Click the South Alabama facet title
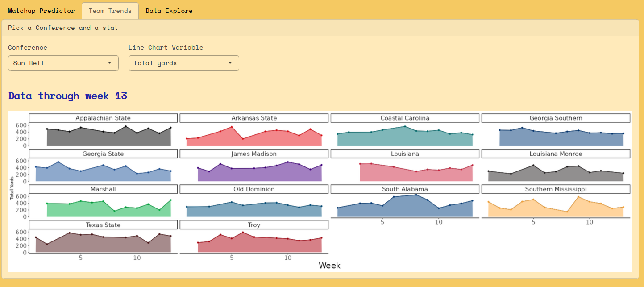 point(405,189)
